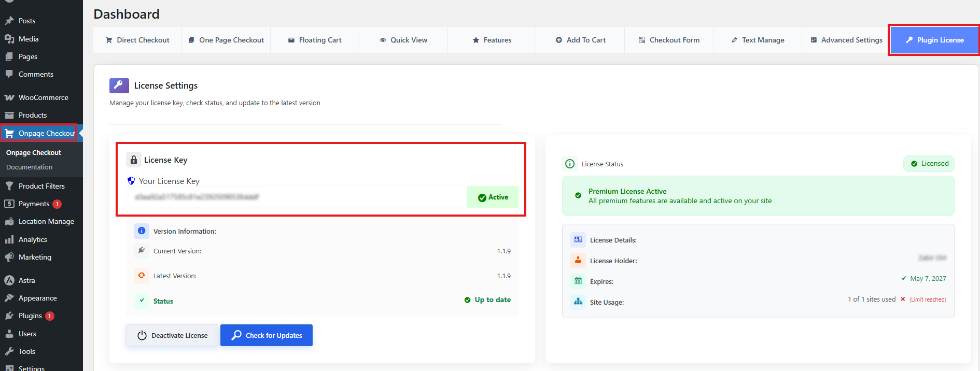Click the Posts pushpin icon
Image resolution: width=980 pixels, height=371 pixels.
pyautogui.click(x=9, y=21)
